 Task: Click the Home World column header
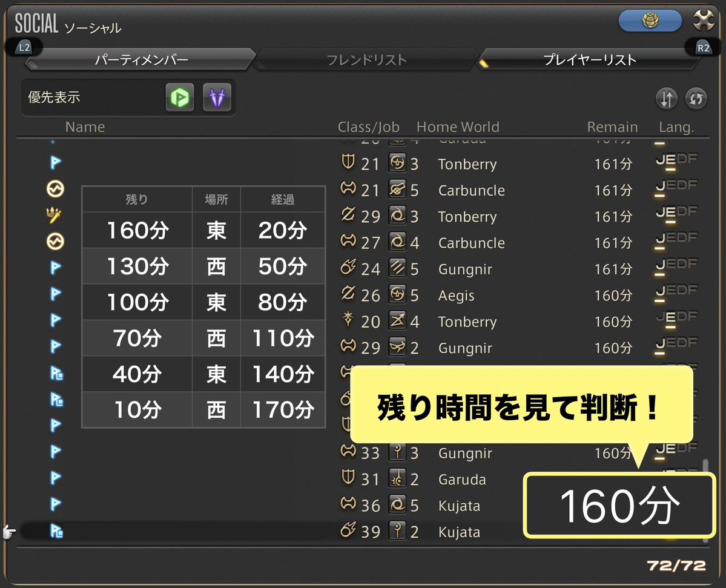pos(458,127)
